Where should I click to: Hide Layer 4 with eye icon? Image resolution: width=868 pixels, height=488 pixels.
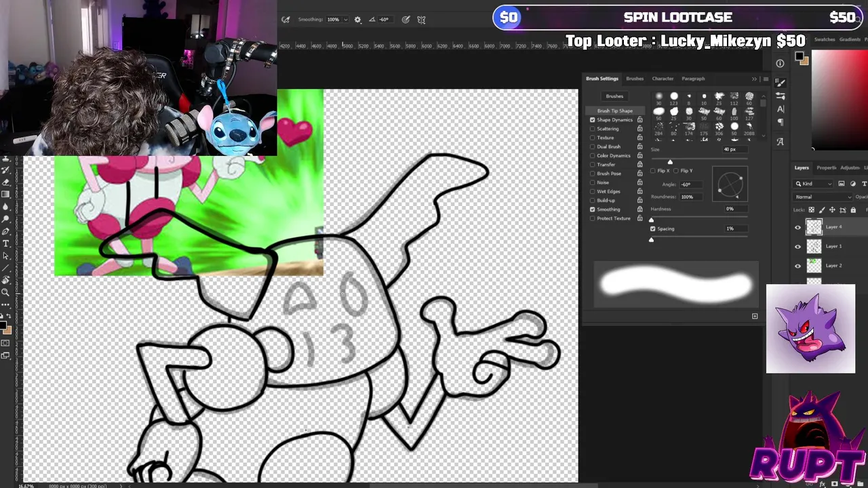[797, 228]
